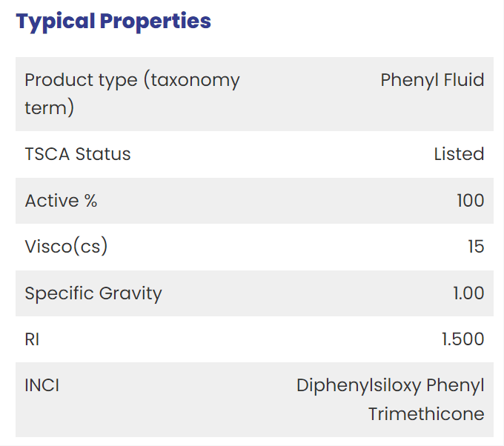The height and width of the screenshot is (446, 504).
Task: Select the Product type (taxonomy term) label
Action: tap(132, 93)
